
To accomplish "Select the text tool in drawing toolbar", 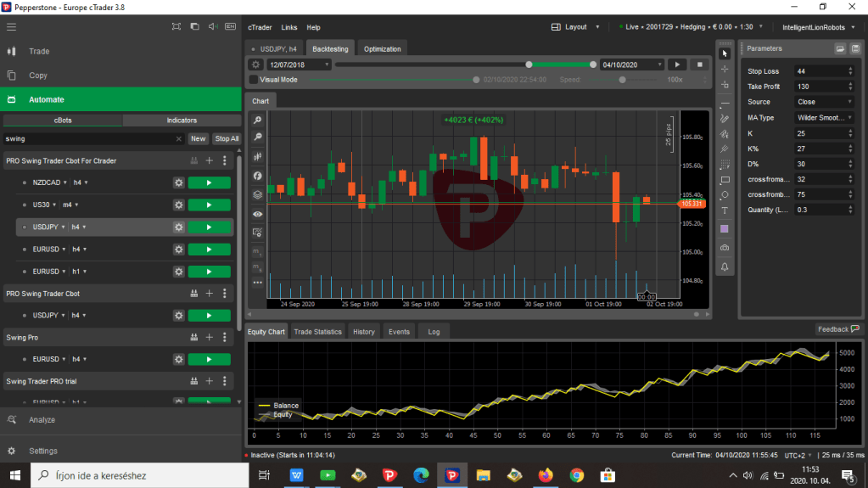I will click(725, 210).
